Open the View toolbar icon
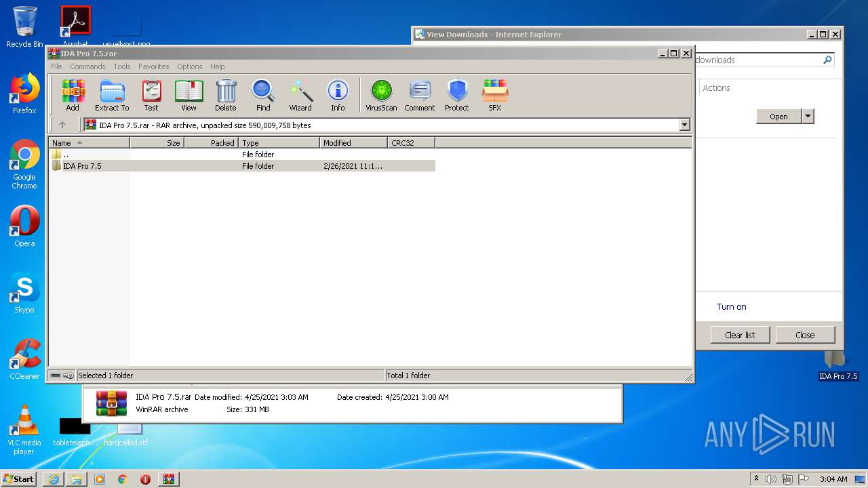Viewport: 868px width, 488px height. [x=189, y=95]
